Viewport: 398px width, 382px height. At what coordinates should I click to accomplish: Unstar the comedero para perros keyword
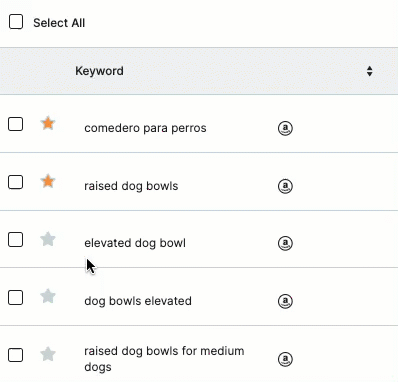coord(48,123)
